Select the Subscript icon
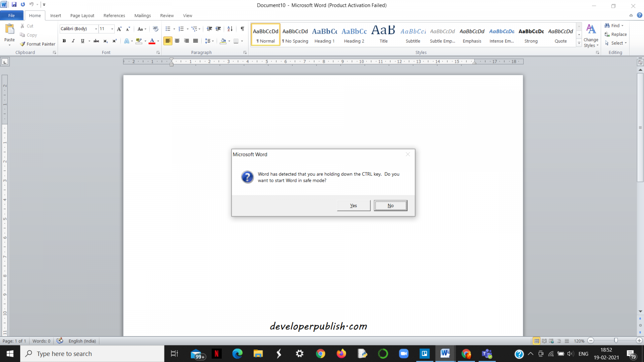This screenshot has width=644, height=362. click(105, 41)
